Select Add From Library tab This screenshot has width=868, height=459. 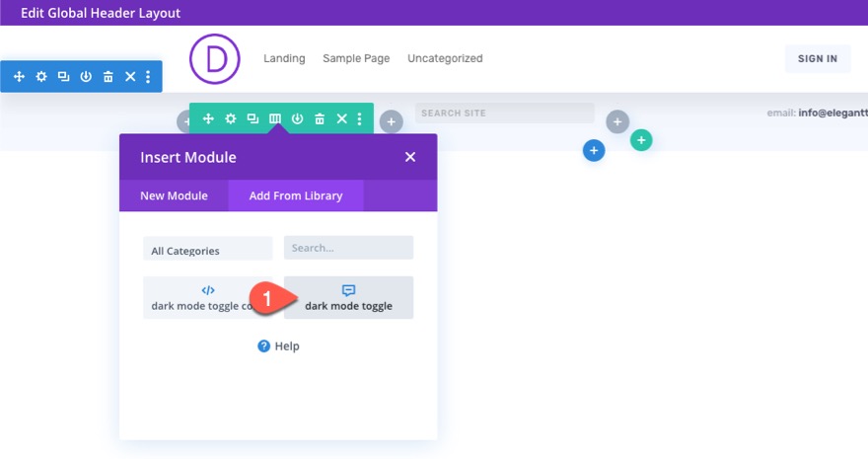[296, 195]
